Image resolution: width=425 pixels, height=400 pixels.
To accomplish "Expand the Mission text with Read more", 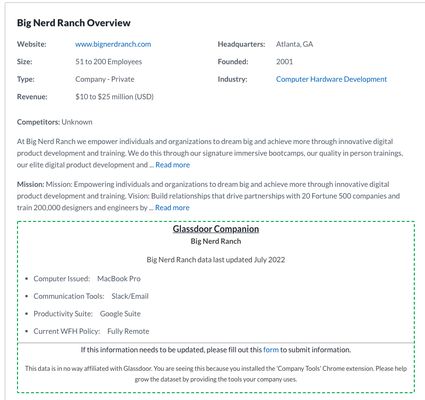I will (172, 208).
